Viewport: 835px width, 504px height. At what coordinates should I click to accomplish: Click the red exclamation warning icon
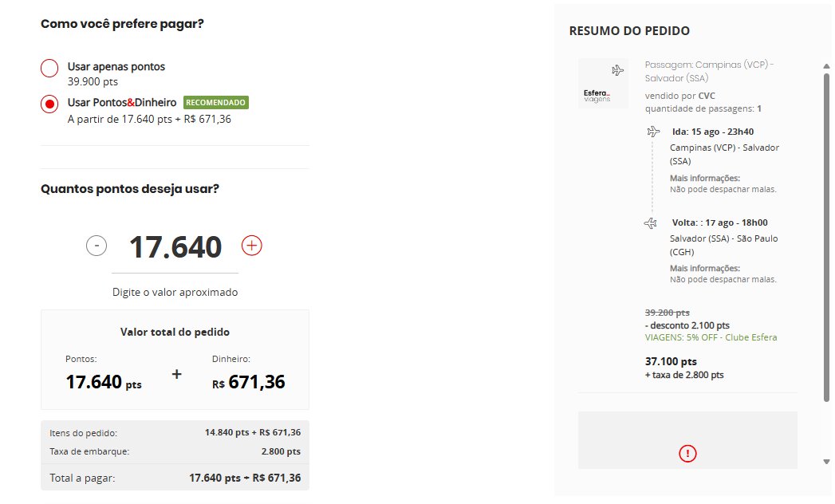click(x=687, y=454)
